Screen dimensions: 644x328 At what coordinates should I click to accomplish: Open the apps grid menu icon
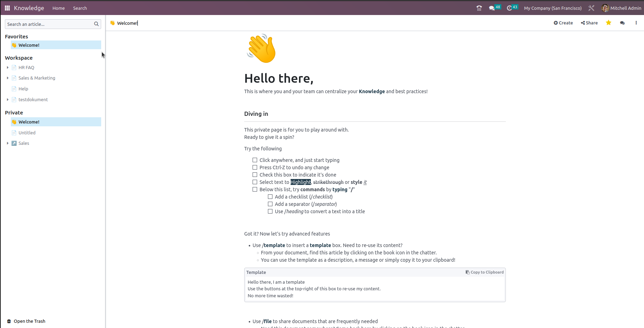click(7, 8)
